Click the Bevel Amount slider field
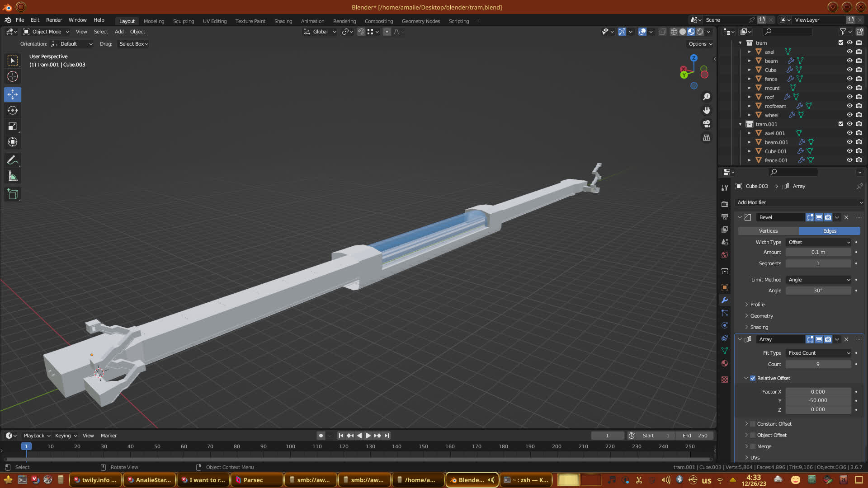Image resolution: width=868 pixels, height=488 pixels. 818,252
